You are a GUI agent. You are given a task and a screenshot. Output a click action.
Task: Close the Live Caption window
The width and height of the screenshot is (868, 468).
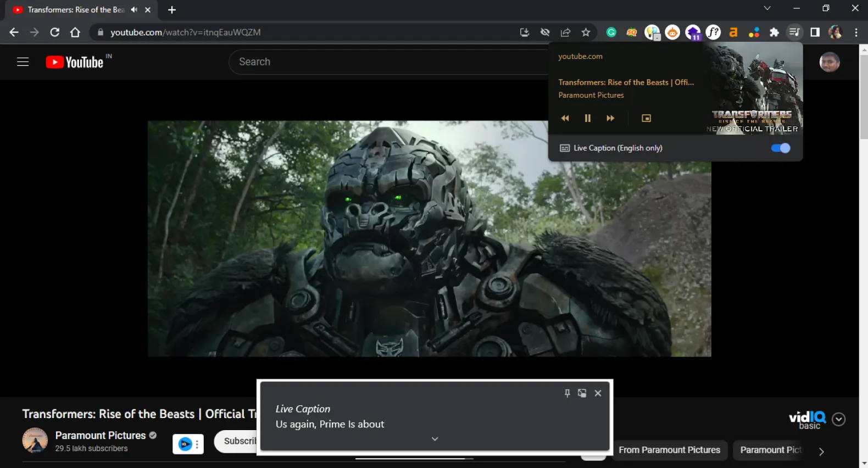pyautogui.click(x=598, y=393)
